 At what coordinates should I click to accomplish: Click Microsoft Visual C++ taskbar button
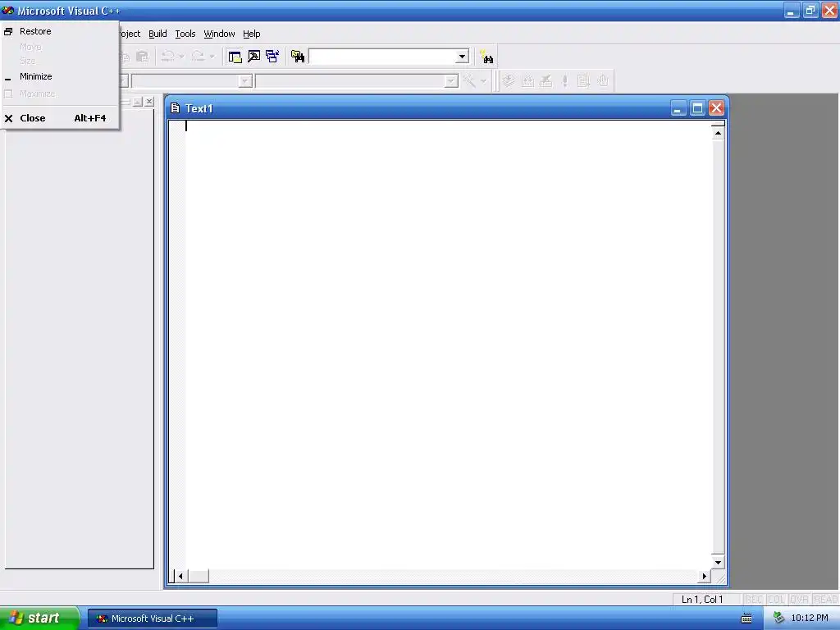pos(152,619)
